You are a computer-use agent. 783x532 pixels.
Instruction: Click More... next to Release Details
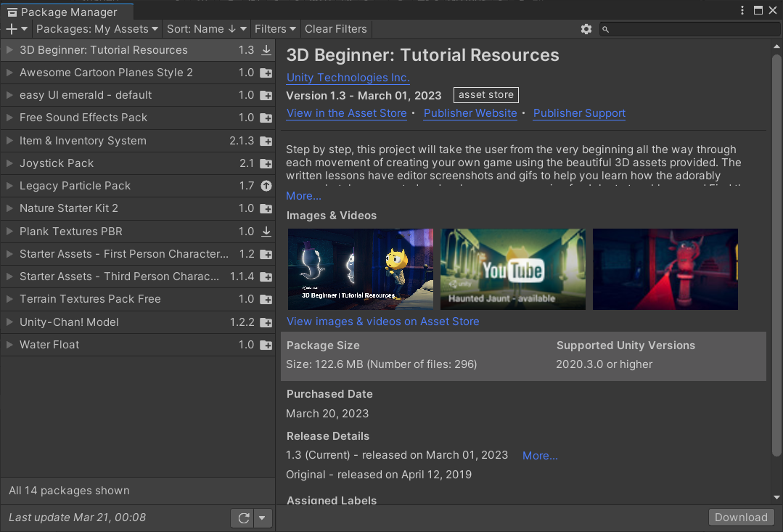[540, 456]
